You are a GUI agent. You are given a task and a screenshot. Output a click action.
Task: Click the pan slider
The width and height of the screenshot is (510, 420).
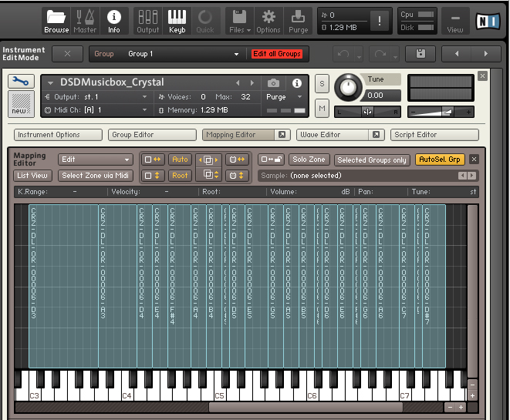click(x=367, y=112)
